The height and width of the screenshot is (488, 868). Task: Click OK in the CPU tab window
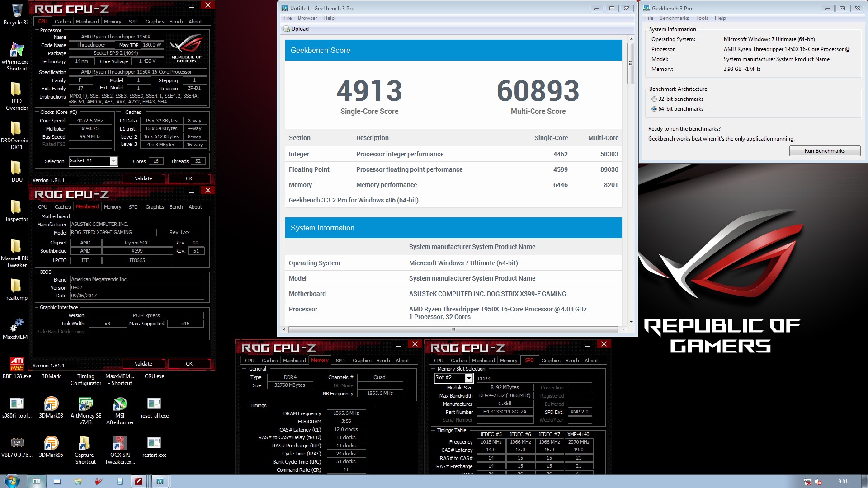pyautogui.click(x=189, y=178)
